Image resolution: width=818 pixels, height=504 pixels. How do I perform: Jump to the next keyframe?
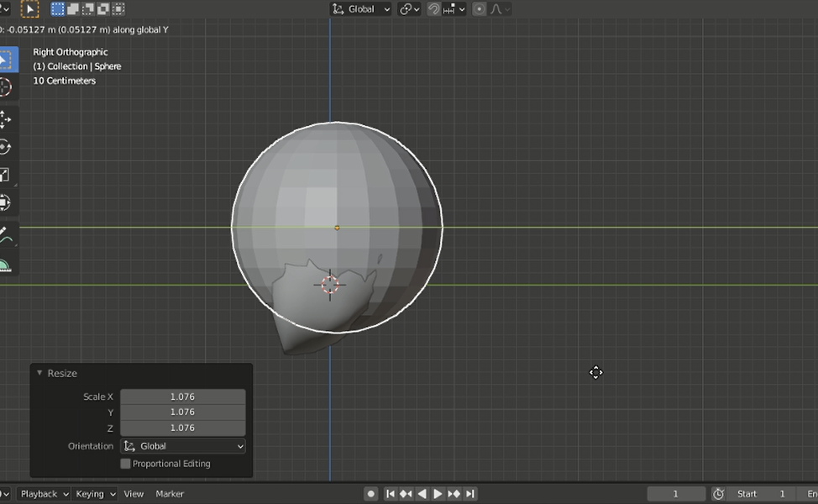[x=454, y=494]
